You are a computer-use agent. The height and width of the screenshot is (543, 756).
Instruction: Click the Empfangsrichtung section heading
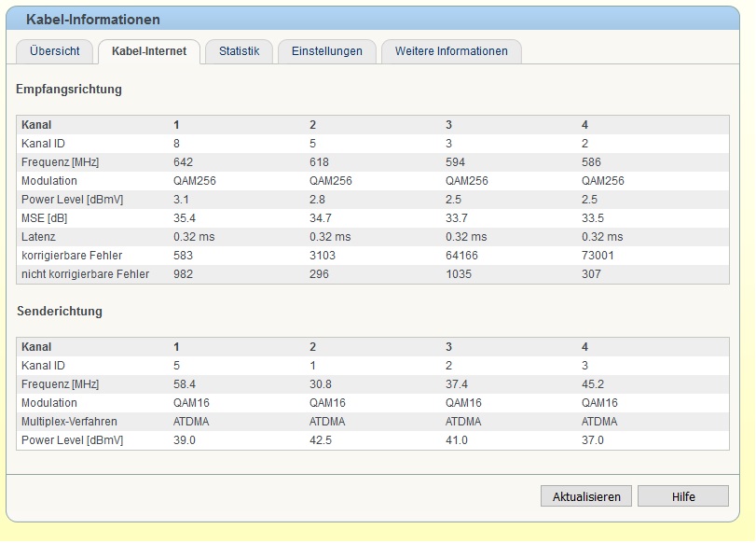point(69,90)
